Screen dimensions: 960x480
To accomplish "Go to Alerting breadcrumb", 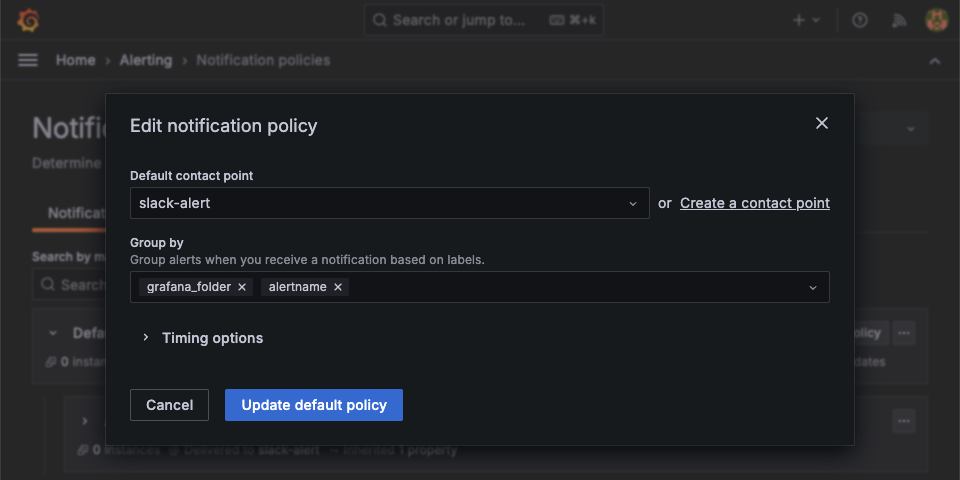I will tap(146, 60).
